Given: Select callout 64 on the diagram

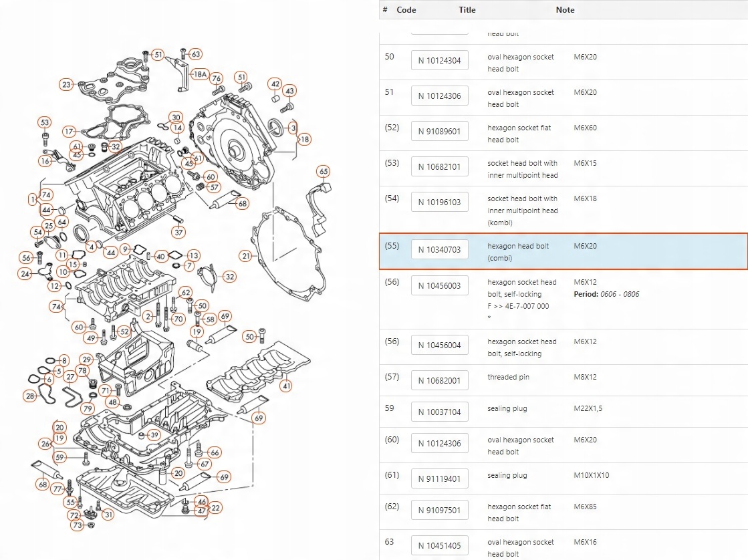Looking at the screenshot, I should click(x=62, y=222).
